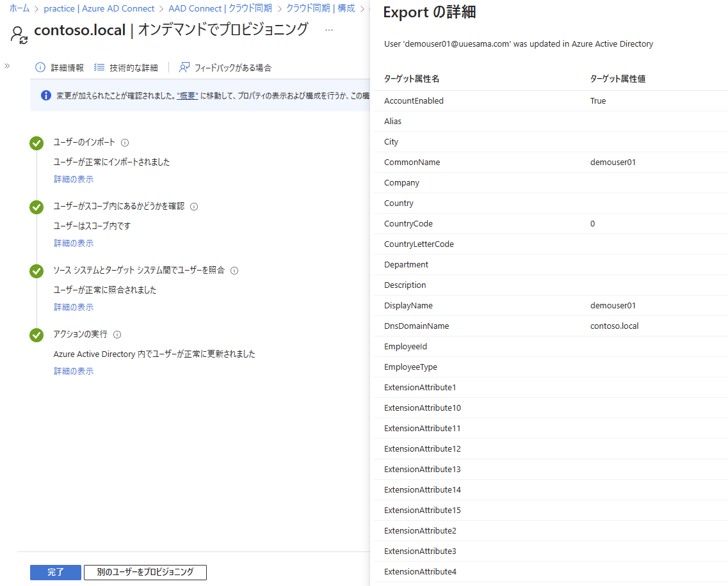Open practice | Azure AD Connect breadcrumb
The height and width of the screenshot is (586, 728).
click(x=99, y=8)
